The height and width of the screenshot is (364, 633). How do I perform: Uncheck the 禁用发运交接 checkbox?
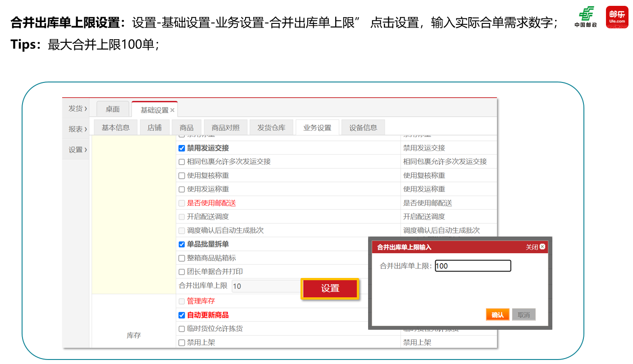pyautogui.click(x=182, y=148)
